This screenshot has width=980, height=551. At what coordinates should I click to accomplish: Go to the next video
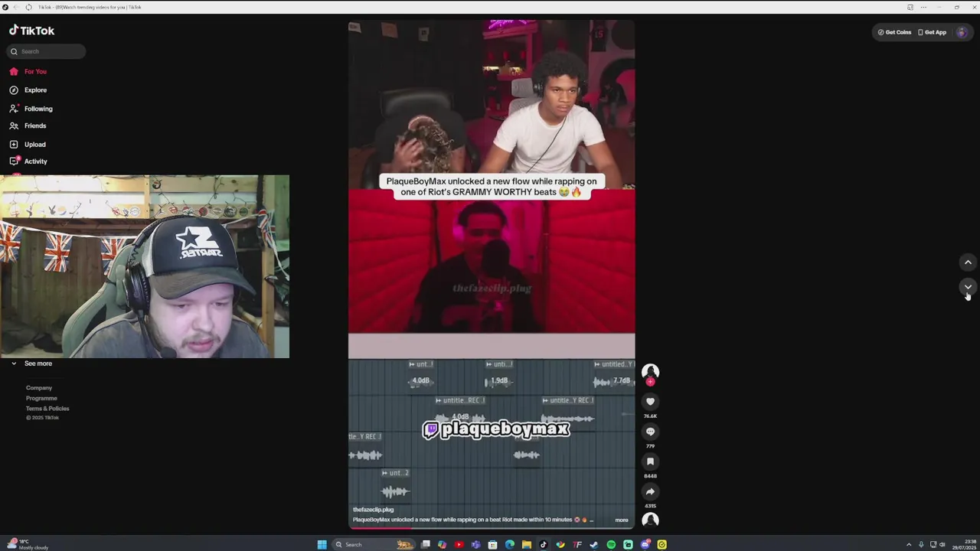(x=968, y=287)
